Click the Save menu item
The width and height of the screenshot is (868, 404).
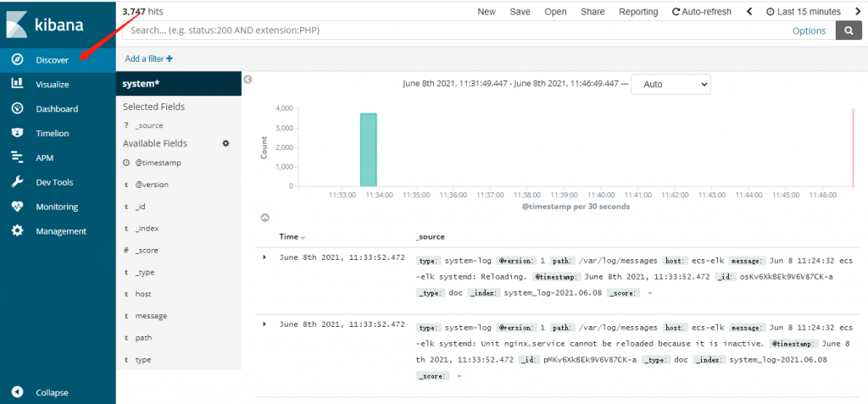pos(520,12)
